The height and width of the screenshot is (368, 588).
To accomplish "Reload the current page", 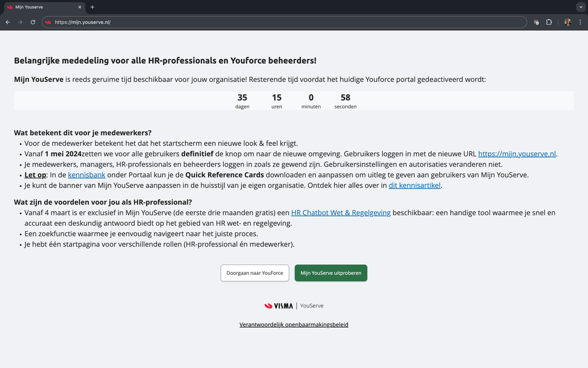I will [33, 22].
